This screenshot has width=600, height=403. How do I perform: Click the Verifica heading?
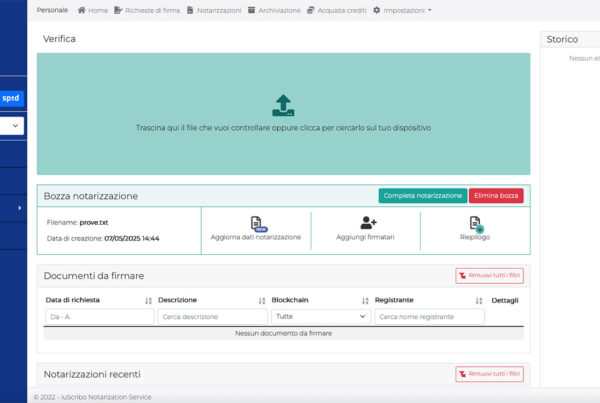tap(59, 39)
